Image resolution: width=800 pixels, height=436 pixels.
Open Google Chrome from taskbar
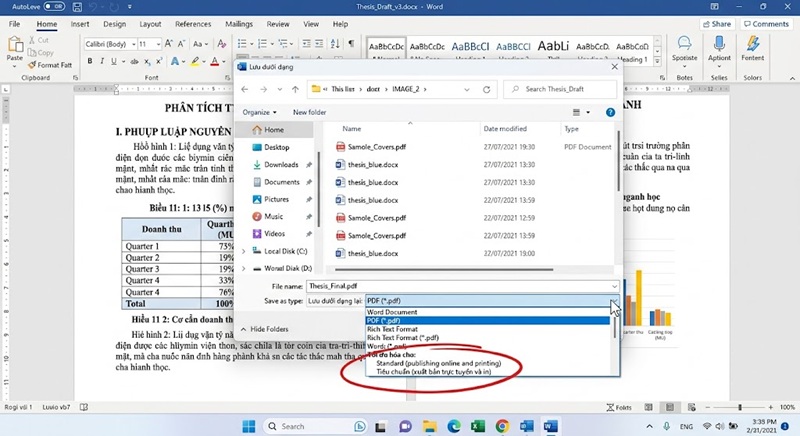[x=502, y=426]
